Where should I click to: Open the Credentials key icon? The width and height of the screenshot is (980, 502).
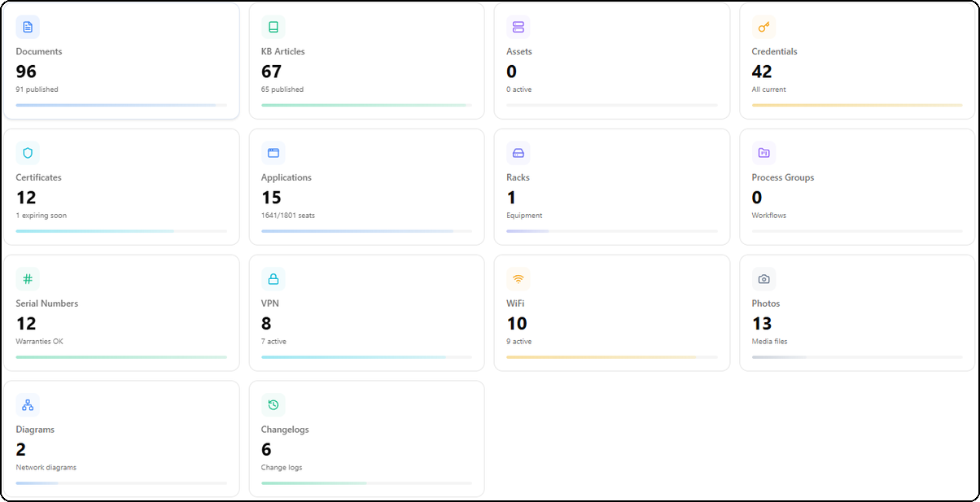[x=763, y=27]
